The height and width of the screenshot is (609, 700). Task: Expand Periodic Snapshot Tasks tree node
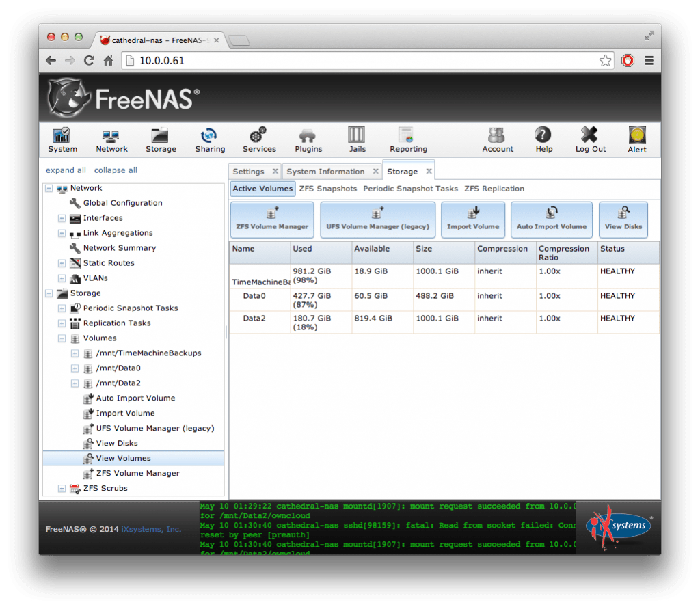pyautogui.click(x=62, y=308)
